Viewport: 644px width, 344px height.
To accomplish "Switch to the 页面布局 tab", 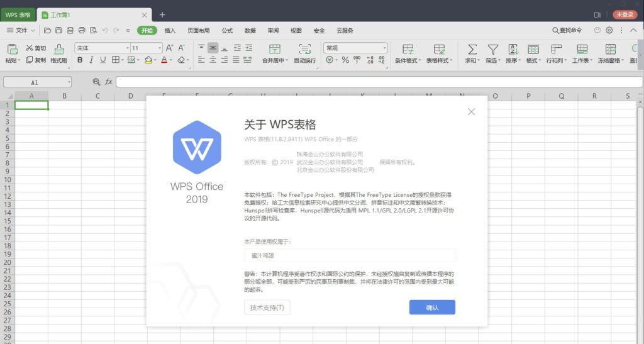I will point(198,30).
